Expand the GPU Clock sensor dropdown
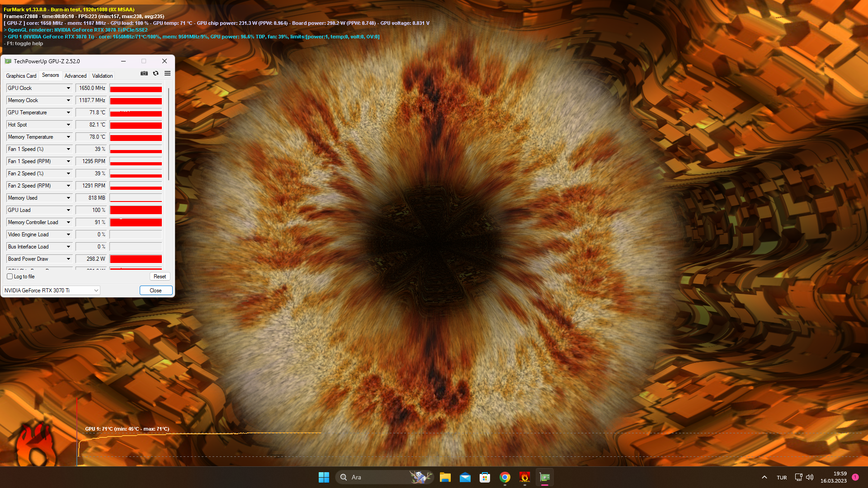The height and width of the screenshot is (488, 868). (69, 88)
